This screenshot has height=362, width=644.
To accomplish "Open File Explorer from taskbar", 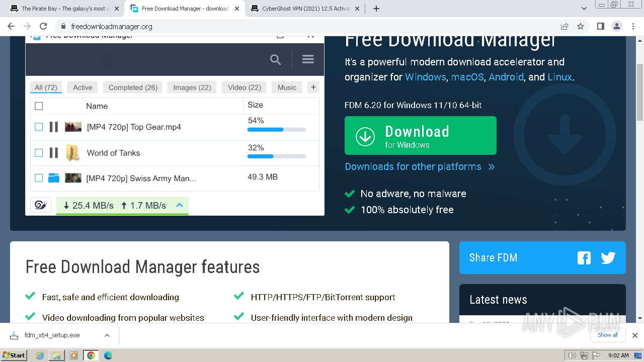I will 57,355.
